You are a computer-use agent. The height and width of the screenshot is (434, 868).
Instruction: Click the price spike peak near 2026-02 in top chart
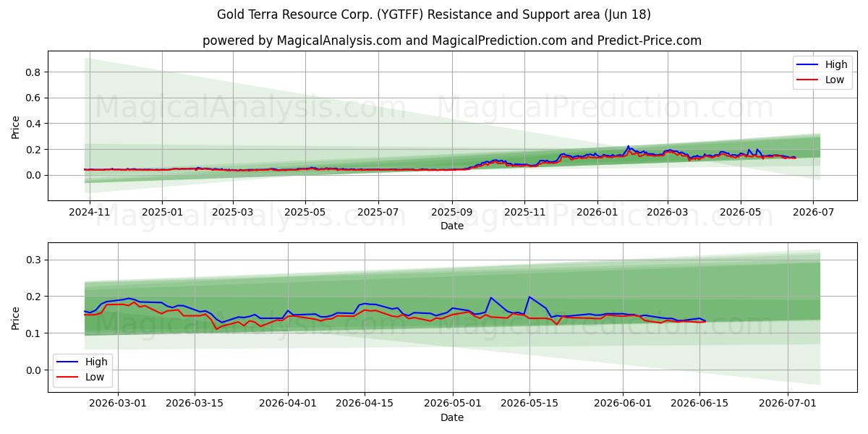coord(629,146)
